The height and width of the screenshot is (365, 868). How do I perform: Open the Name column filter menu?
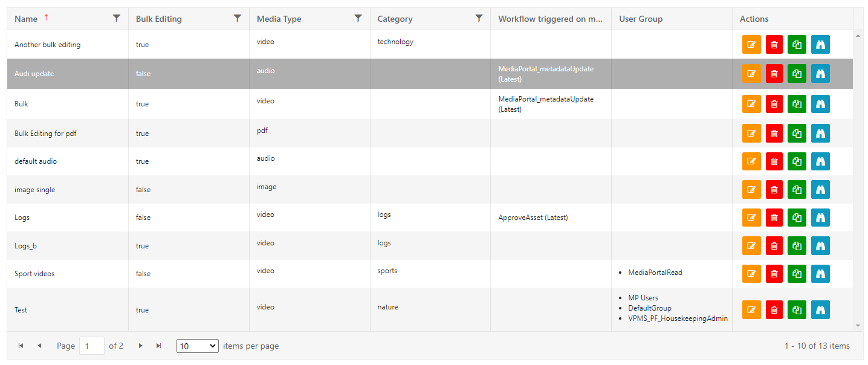pos(117,19)
